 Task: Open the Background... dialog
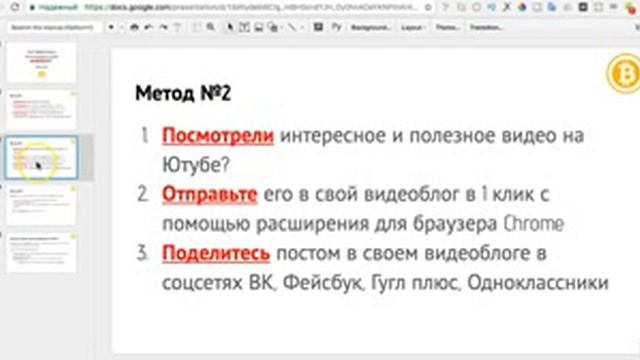[x=371, y=27]
